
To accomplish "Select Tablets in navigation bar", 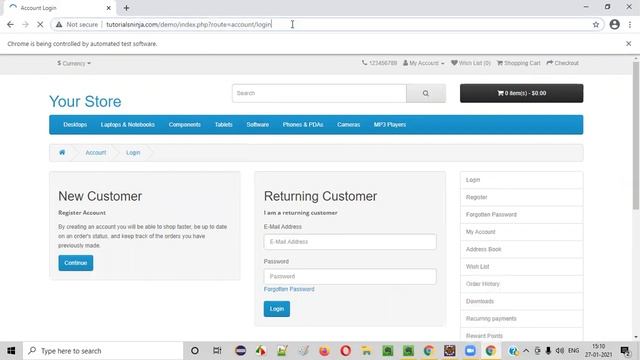I will tap(223, 124).
